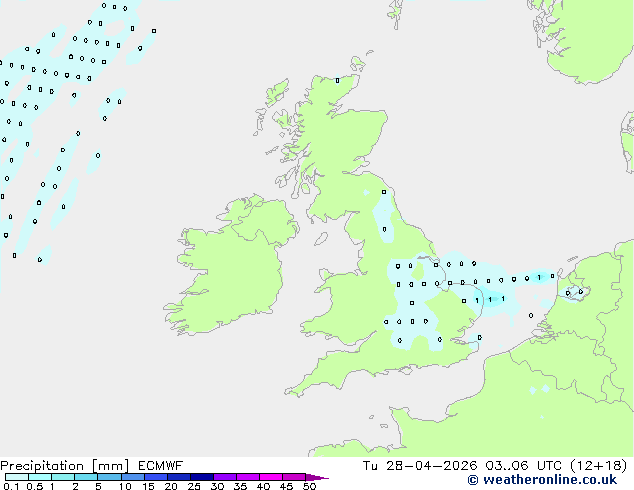Screen dimensions: 634x490
Task: Click the legend arrow tip above 50 mm
Action: point(317,477)
